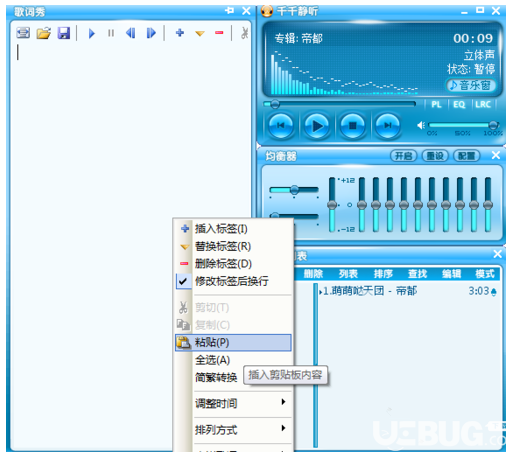Open the 删除 menu in playlist
Screen dimensions: 522x455
pyautogui.click(x=313, y=274)
